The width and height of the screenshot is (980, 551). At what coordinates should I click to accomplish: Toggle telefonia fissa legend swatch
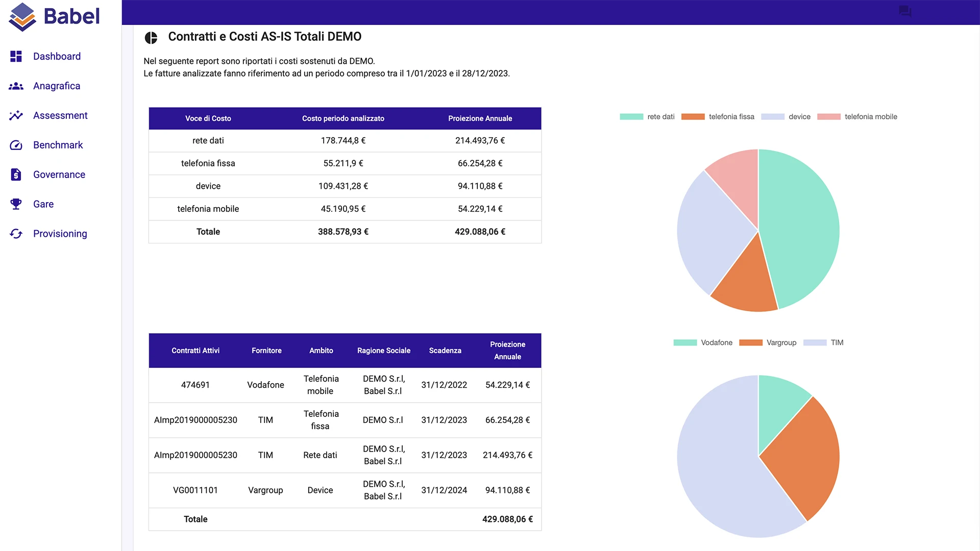(693, 117)
